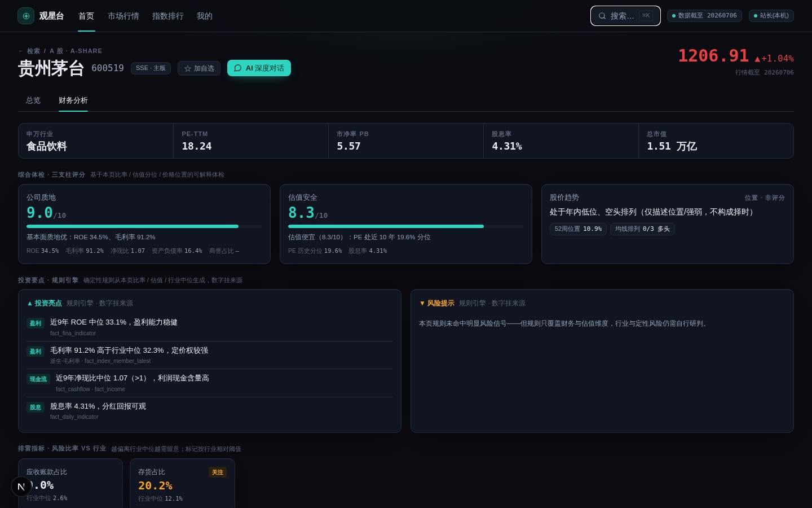Screen dimensions: 812x508
Task: Open 指数排行 in the navigation
Action: click(168, 16)
